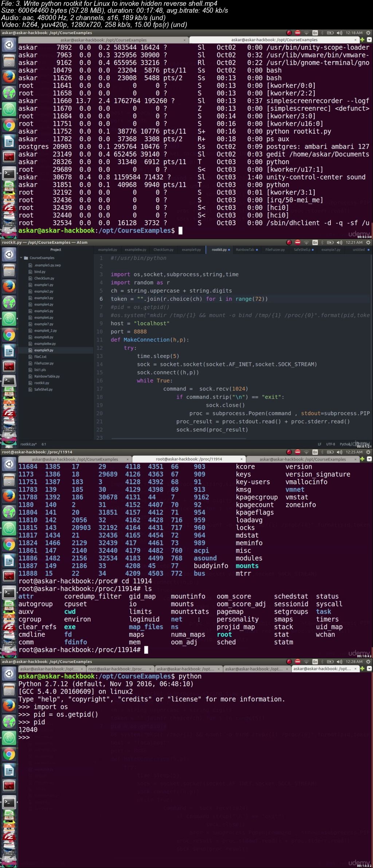Click the 'mounts' entry in the /proc listing
373x868 pixels.
(x=247, y=566)
